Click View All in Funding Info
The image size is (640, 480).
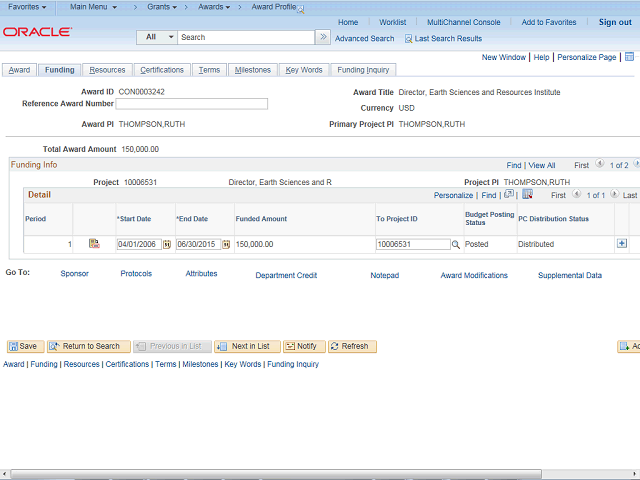coord(542,165)
